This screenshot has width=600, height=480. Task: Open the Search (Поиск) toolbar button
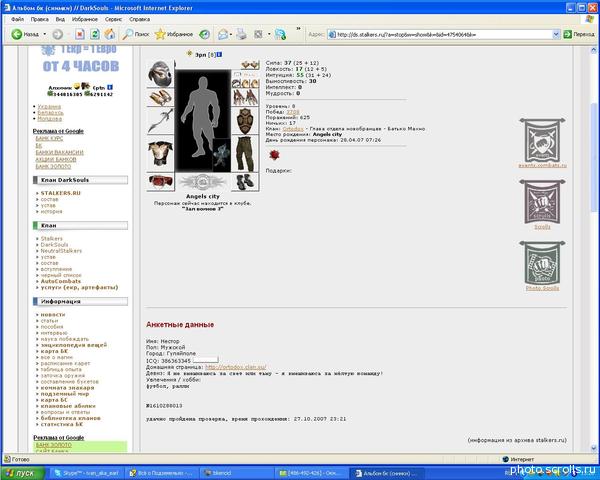[136, 34]
